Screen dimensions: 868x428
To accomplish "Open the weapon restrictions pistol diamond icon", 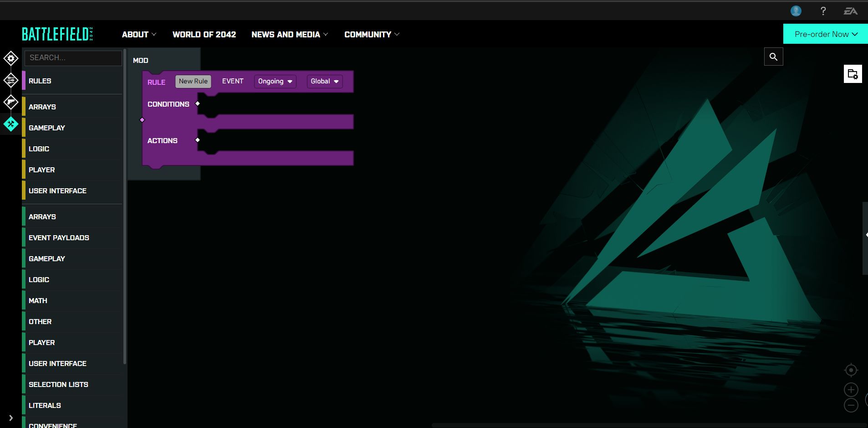I will (x=11, y=102).
